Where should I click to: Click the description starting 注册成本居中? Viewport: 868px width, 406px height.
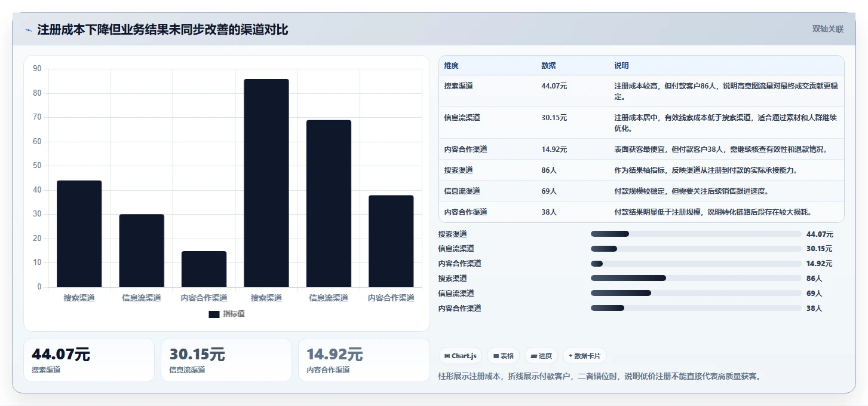click(725, 123)
